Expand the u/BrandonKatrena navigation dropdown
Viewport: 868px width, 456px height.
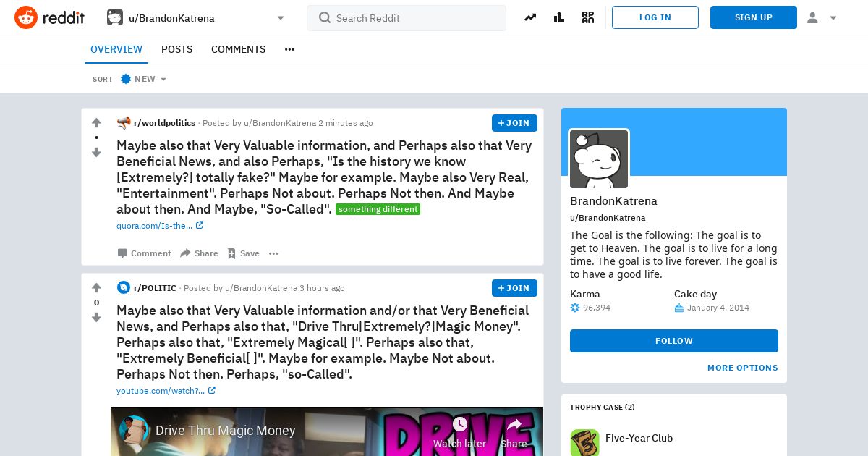[x=281, y=18]
